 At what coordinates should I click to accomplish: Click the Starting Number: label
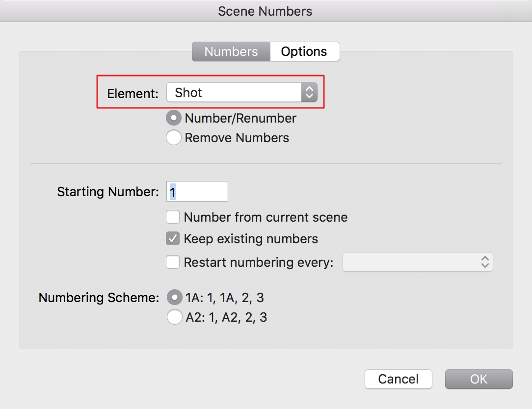[x=108, y=192]
